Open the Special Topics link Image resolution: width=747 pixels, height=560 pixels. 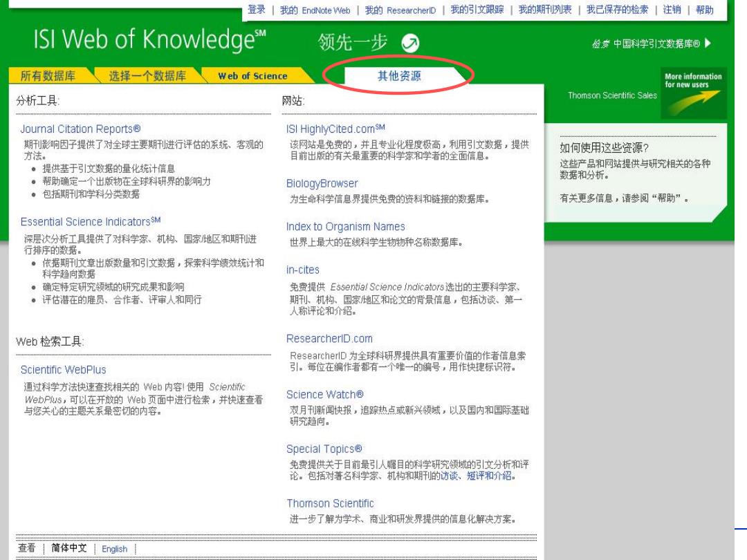tap(324, 449)
